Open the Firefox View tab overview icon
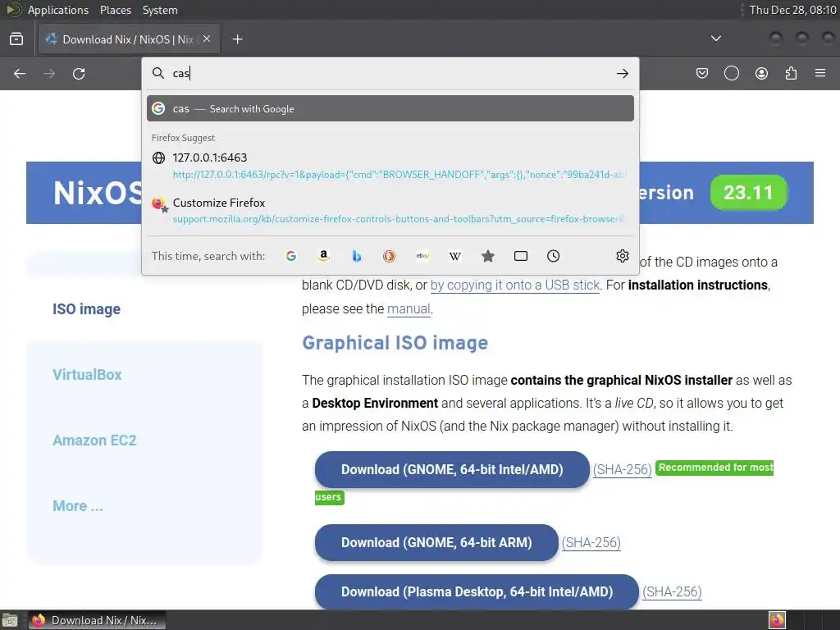Screen dimensions: 840x630 click(x=16, y=39)
